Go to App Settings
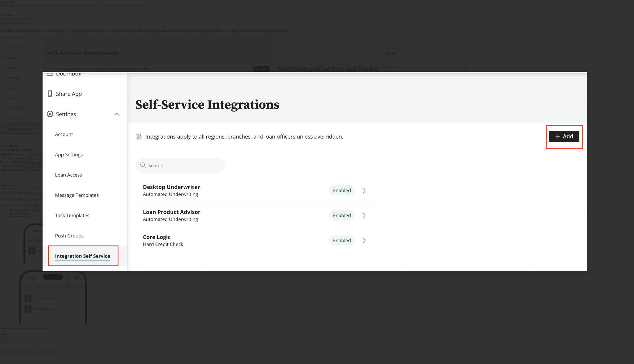Screen dimensions: 634x364 [x=69, y=155]
